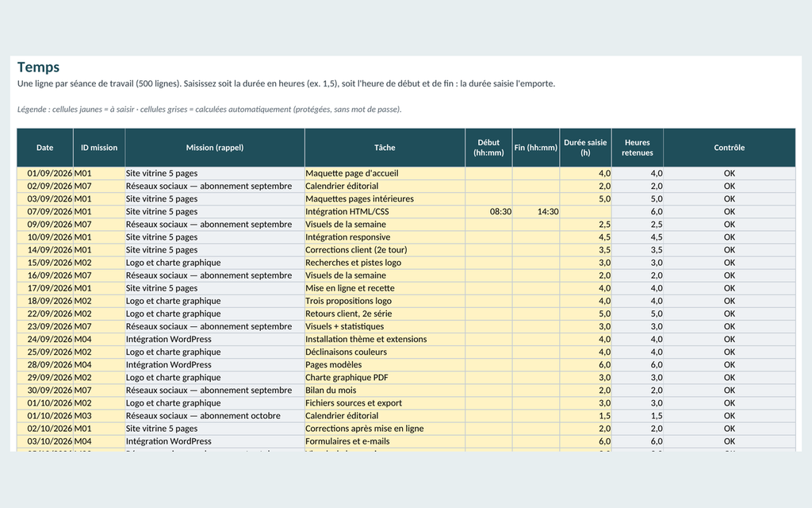Select the 'Pages modèles' cell

point(385,365)
